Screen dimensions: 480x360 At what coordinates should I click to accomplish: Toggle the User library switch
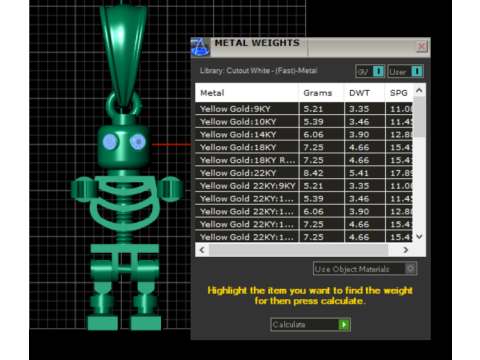point(406,71)
